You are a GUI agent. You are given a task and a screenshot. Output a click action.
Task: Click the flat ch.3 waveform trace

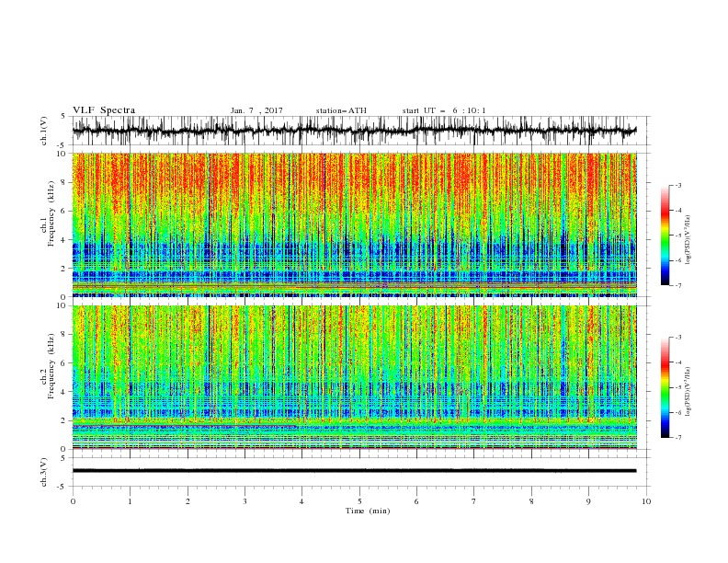coord(354,471)
